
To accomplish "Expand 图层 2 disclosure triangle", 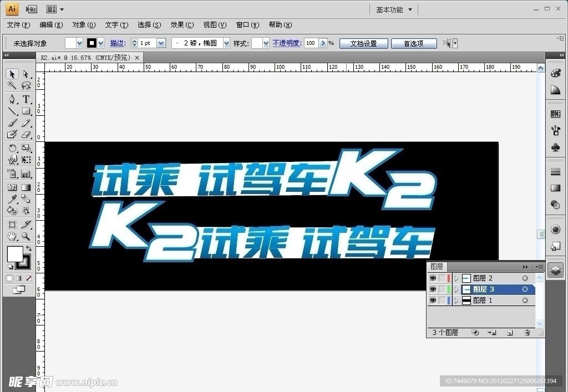I will 457,278.
